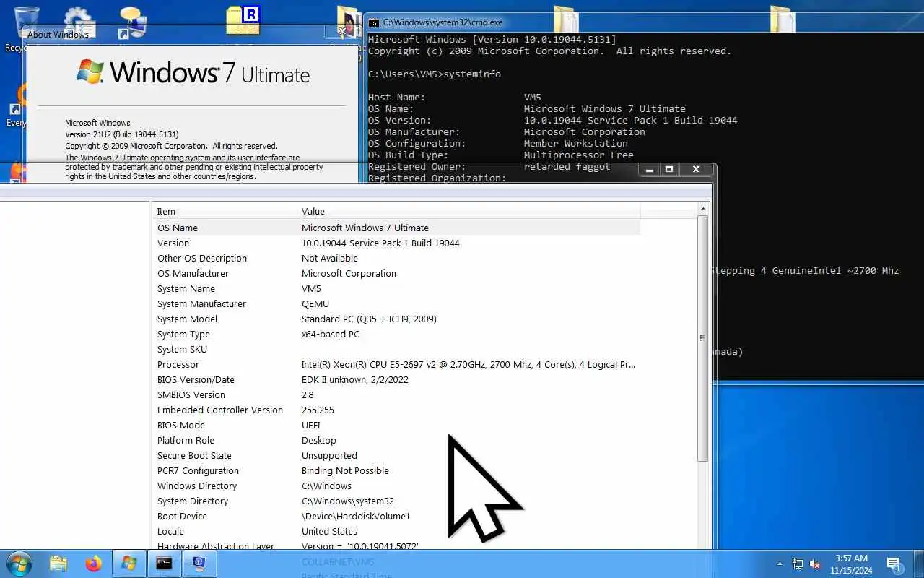Select the System Manufacturer row
924x578 pixels.
396,303
